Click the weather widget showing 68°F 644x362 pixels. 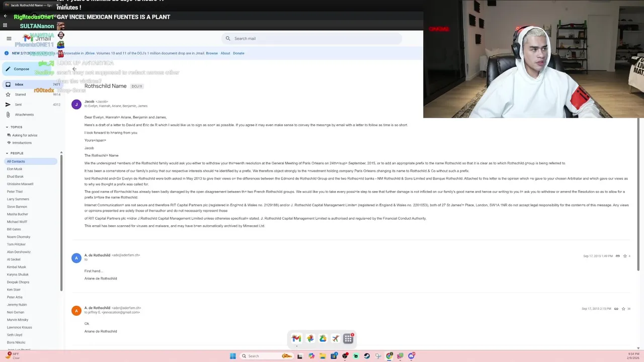(13, 355)
